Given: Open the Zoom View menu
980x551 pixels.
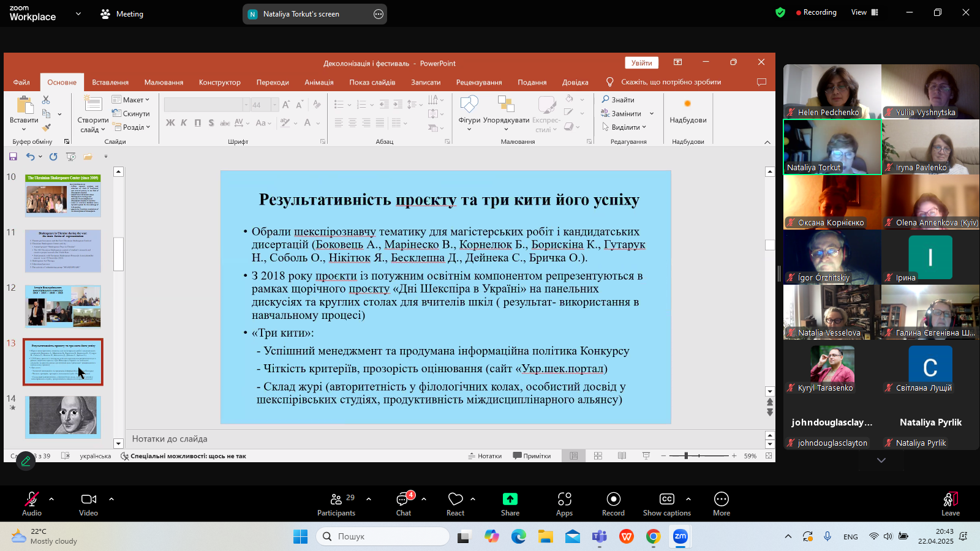Looking at the screenshot, I should [864, 12].
